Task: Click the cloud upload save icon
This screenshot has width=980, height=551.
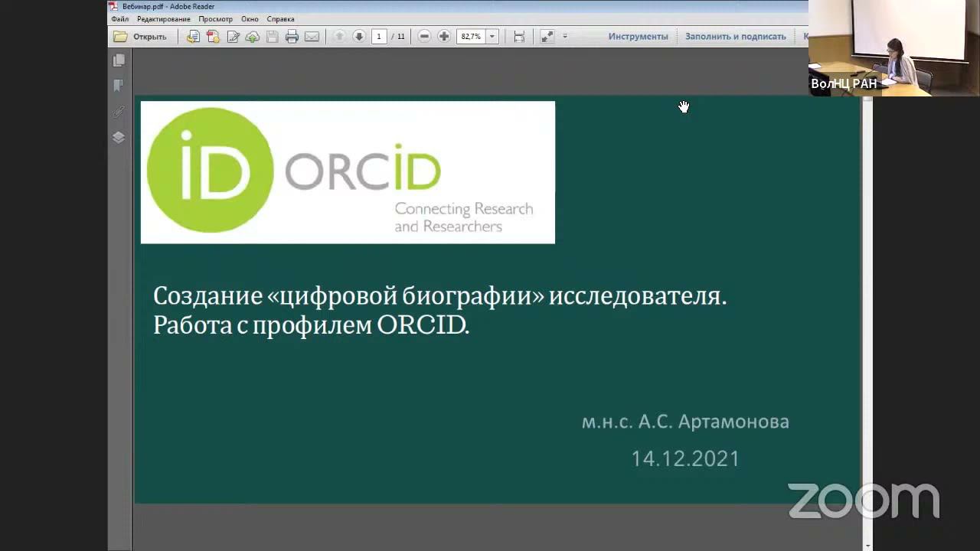Action: pos(253,36)
